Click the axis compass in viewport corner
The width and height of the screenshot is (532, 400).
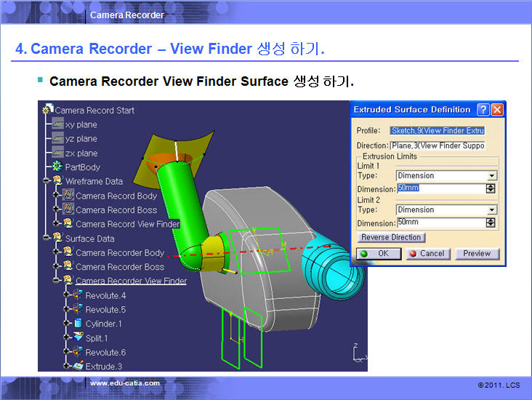357,354
